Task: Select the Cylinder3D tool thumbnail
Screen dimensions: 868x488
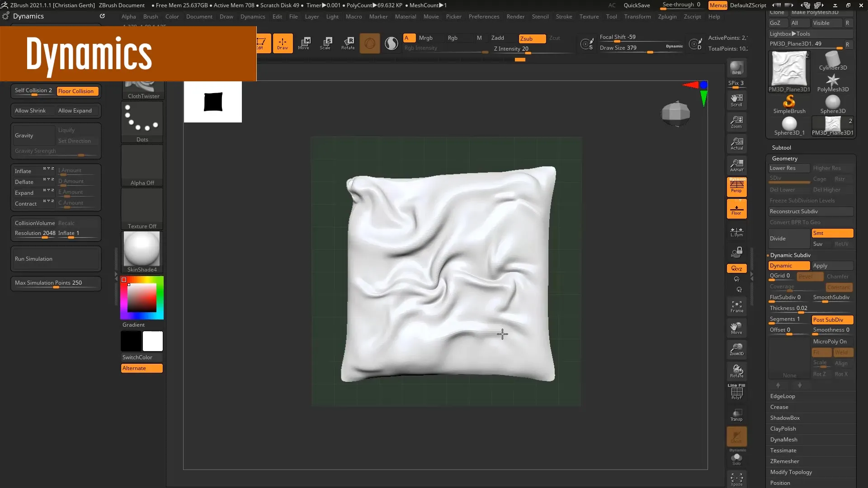Action: (x=833, y=61)
